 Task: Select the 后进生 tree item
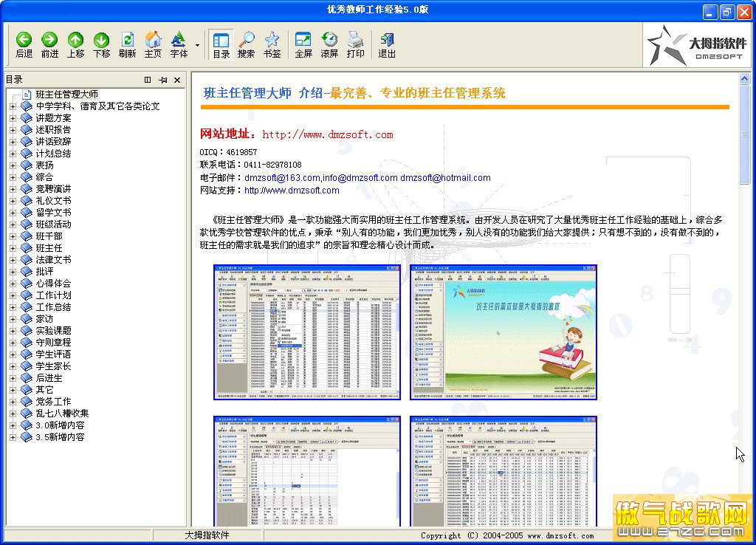click(x=49, y=378)
